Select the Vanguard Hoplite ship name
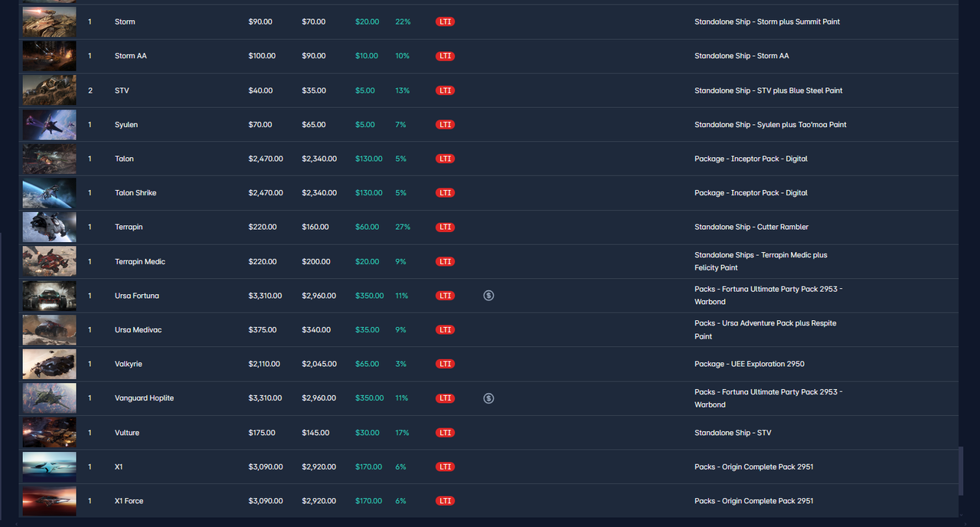Image resolution: width=980 pixels, height=527 pixels. [x=144, y=398]
